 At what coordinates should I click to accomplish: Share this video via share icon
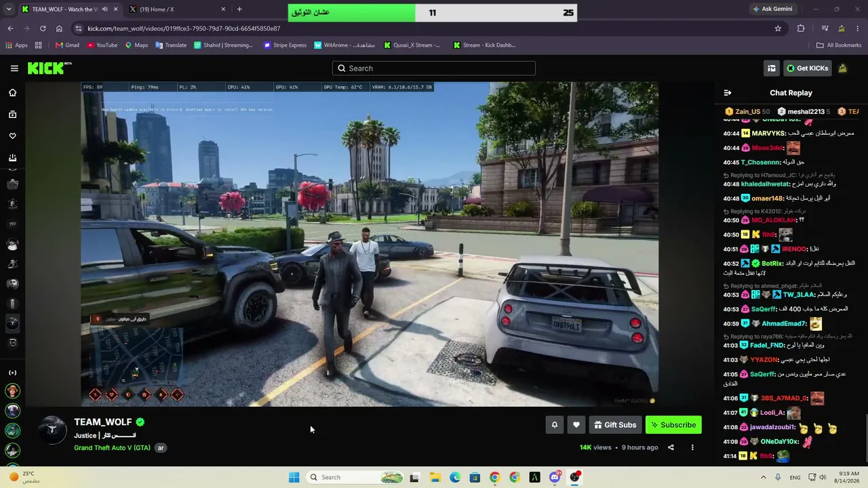[x=671, y=447]
